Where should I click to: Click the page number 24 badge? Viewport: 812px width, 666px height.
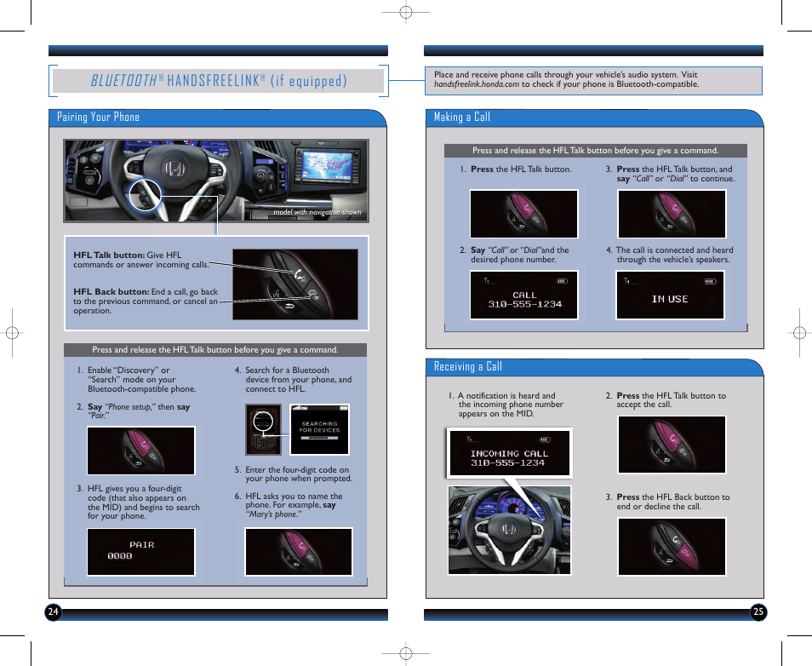point(54,612)
